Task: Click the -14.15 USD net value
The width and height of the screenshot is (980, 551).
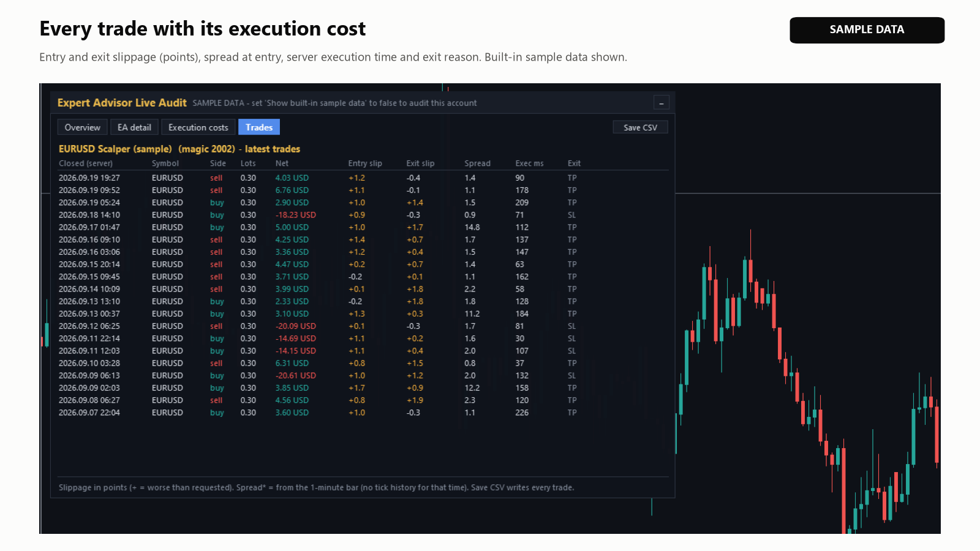Action: 295,351
